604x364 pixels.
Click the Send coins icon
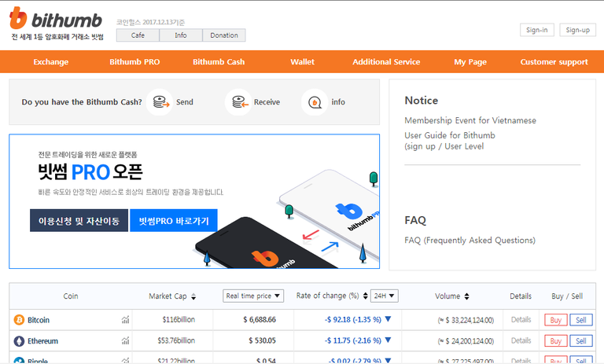[x=160, y=102]
